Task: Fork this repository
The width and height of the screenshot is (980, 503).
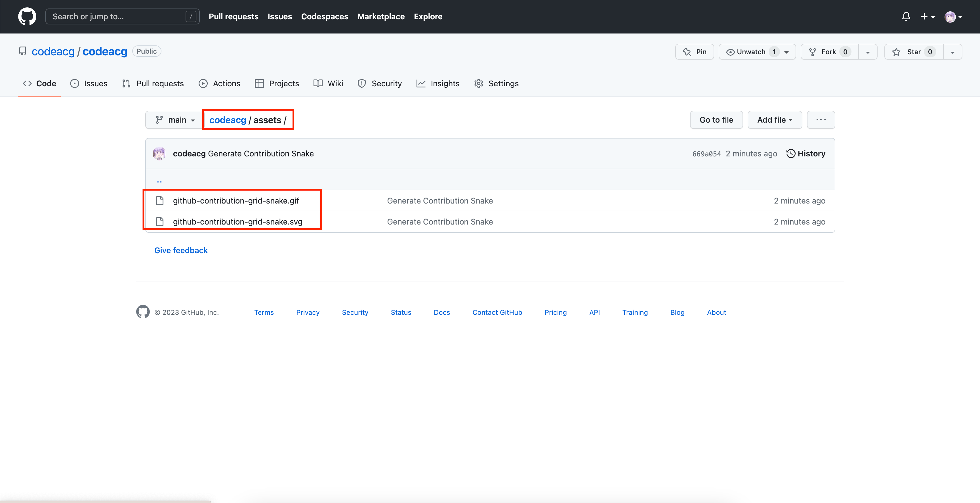Action: [829, 52]
